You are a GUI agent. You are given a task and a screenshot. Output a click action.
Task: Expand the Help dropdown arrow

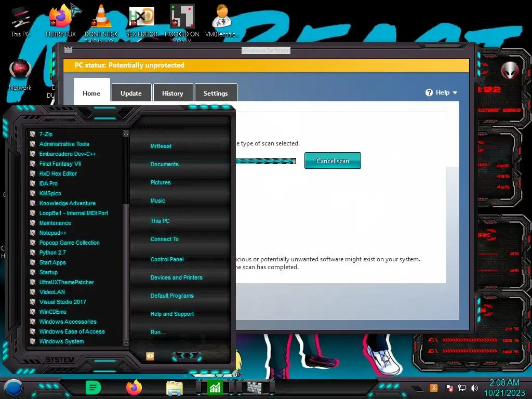(x=455, y=92)
